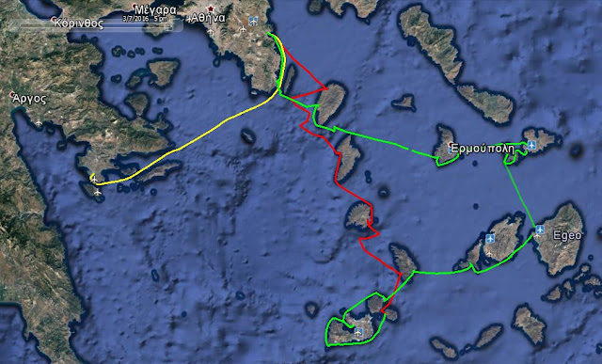Click the red star Αθήνα capital marker
The height and width of the screenshot is (364, 602).
211,8
